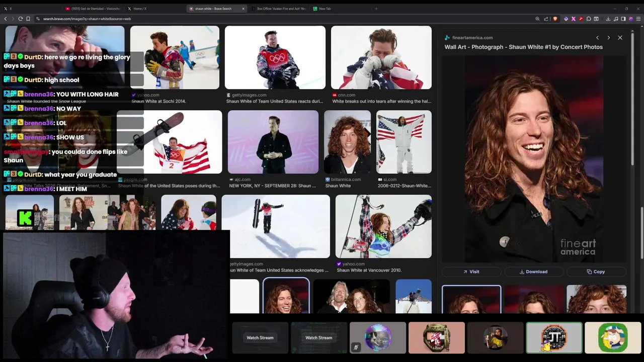The image size is (644, 362).
Task: Open the si.com '2006-0212-Shaun-White' image
Action: (x=404, y=142)
